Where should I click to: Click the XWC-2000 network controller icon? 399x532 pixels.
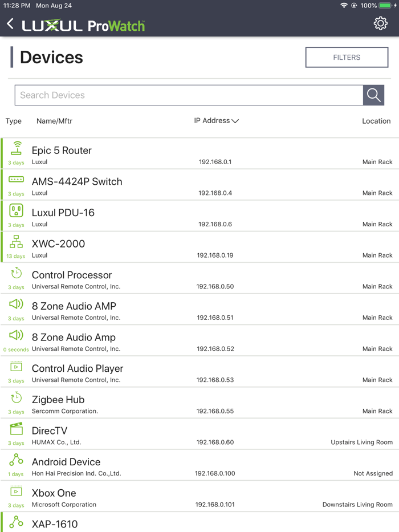point(17,242)
